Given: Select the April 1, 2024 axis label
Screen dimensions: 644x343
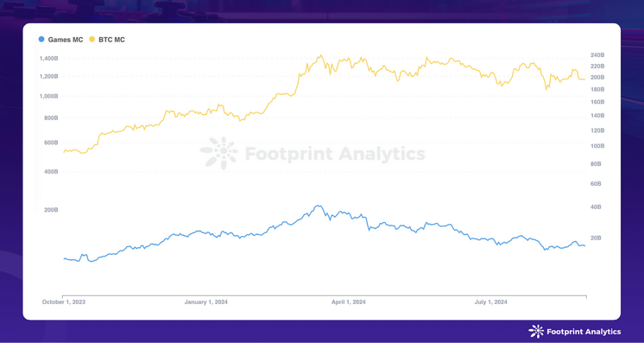Looking at the screenshot, I should pyautogui.click(x=349, y=302).
